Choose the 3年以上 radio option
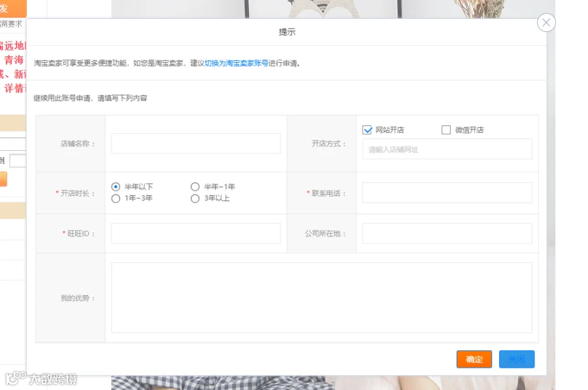This screenshot has width=588, height=390. (195, 199)
